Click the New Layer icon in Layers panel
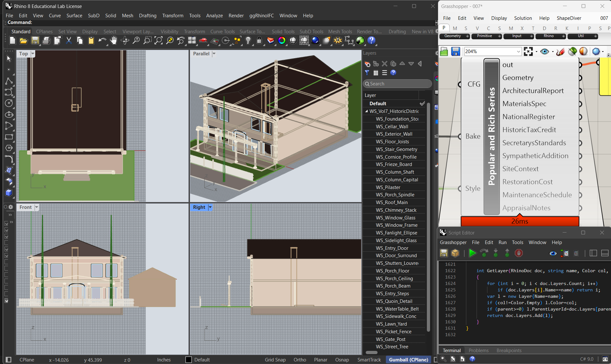The image size is (611, 364). [367, 64]
